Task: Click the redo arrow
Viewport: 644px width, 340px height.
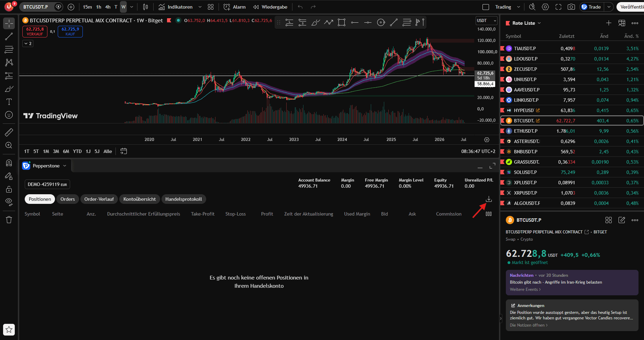Action: click(313, 7)
